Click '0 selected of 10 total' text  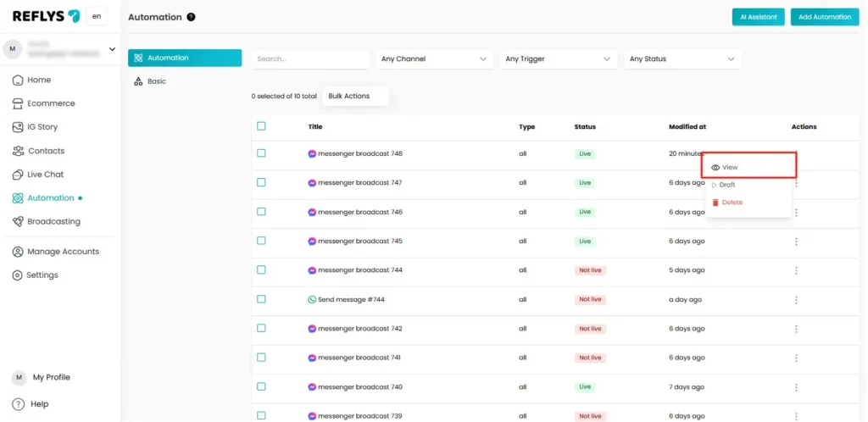(x=284, y=97)
